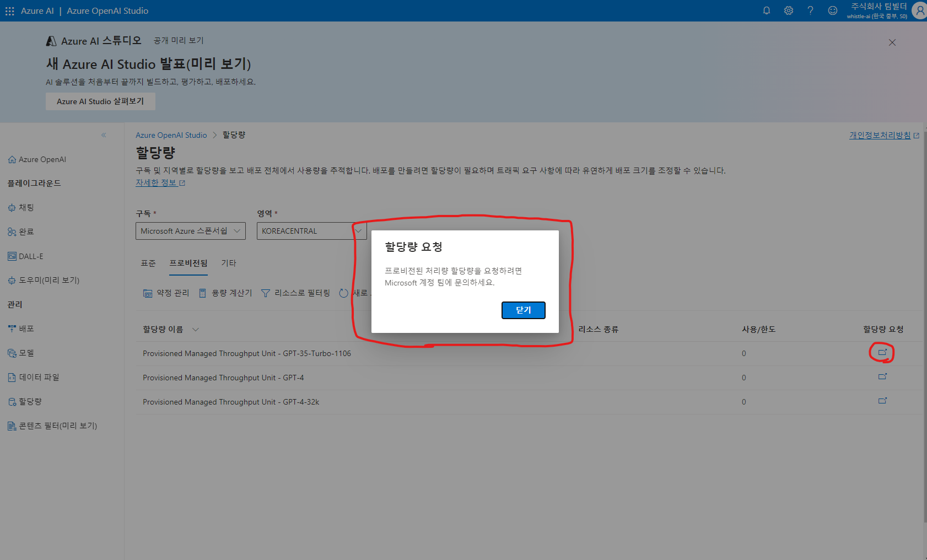Screen dimensions: 927x560
Task: Open the 데이터 파일 page
Action: tap(34, 378)
